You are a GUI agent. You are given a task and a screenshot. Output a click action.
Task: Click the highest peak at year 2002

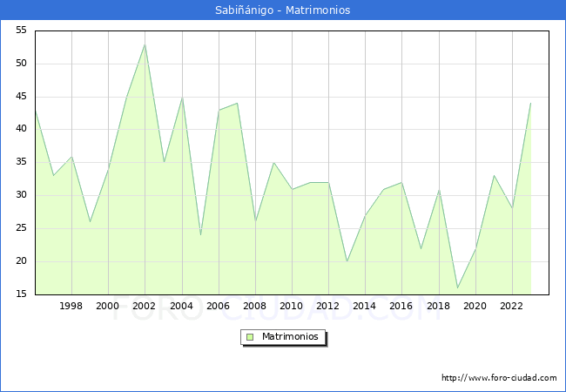pyautogui.click(x=145, y=44)
